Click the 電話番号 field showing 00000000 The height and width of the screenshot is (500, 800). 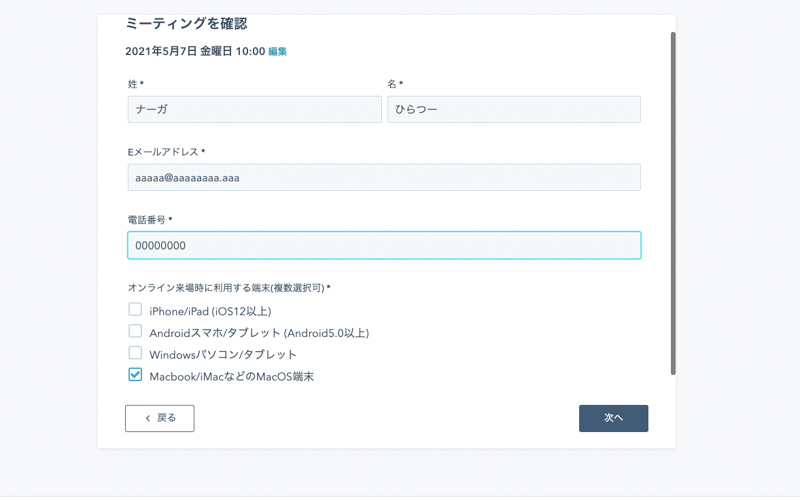coord(384,245)
